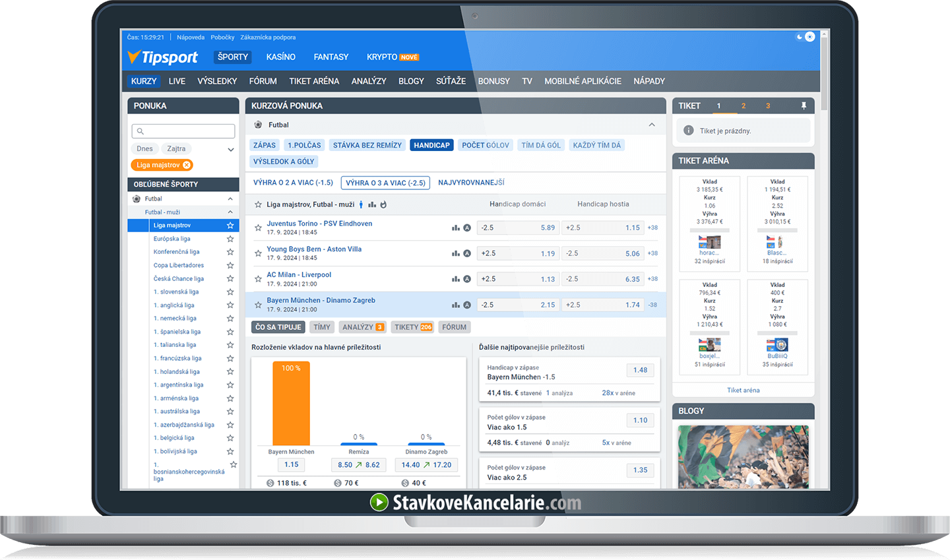950x560 pixels.
Task: Click analysis 'A' icon for AC Milan match
Action: pos(467,279)
